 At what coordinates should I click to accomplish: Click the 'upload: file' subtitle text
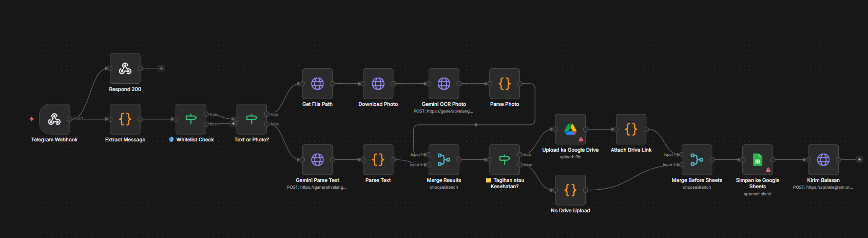(570, 157)
